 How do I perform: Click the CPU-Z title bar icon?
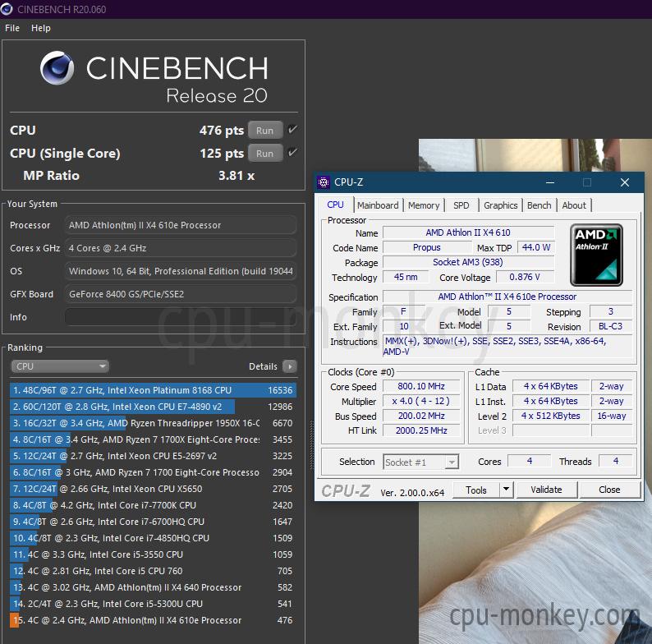(x=323, y=182)
